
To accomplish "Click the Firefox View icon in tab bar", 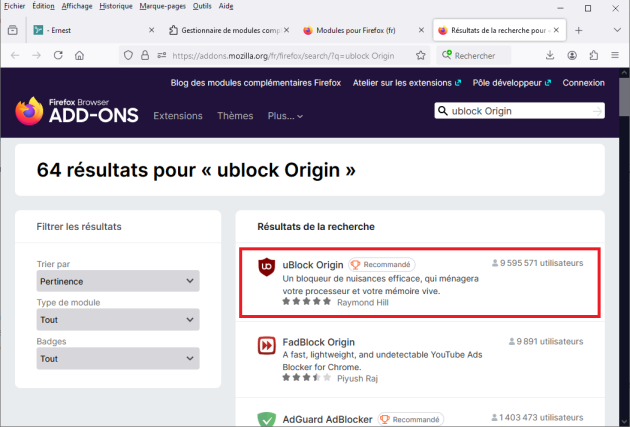I will coord(13,31).
